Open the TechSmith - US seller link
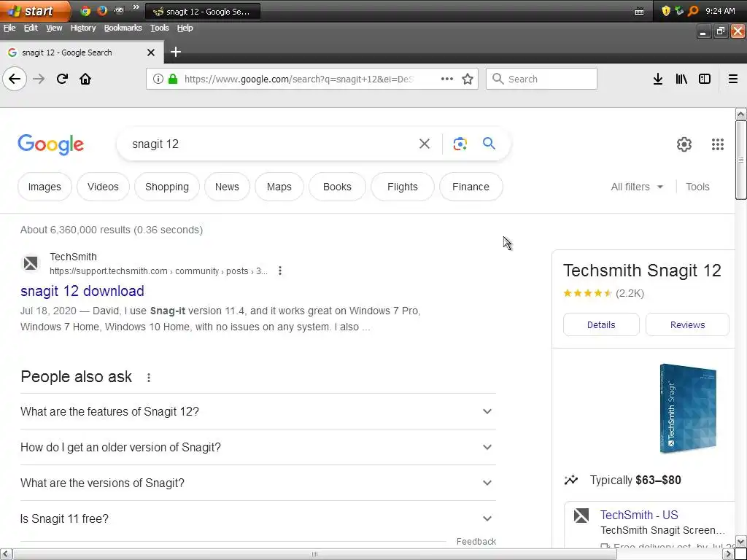The height and width of the screenshot is (560, 747). 639,515
